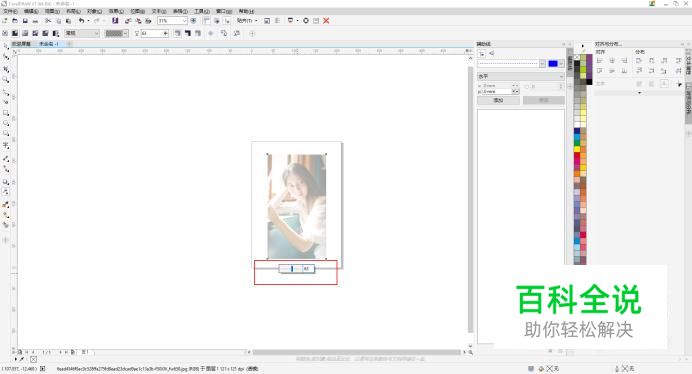This screenshot has height=374, width=692.
Task: Open the guideline color dropdown arrow
Action: (561, 64)
